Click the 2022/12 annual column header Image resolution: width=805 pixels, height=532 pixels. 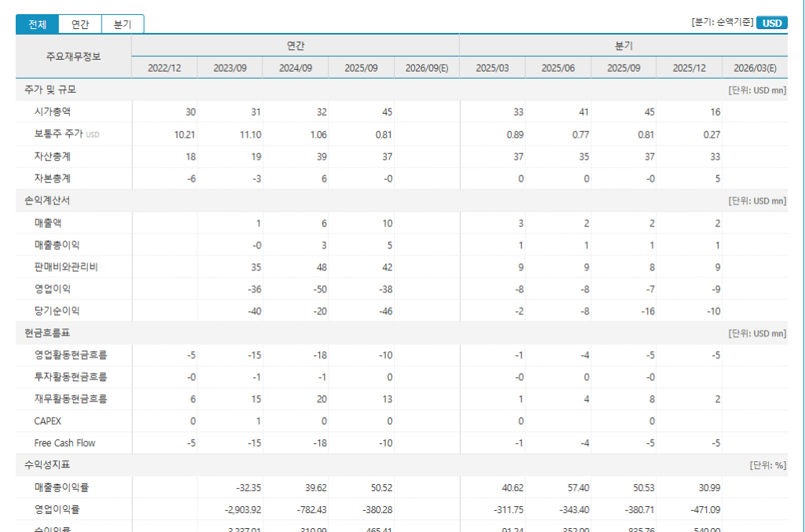(164, 68)
